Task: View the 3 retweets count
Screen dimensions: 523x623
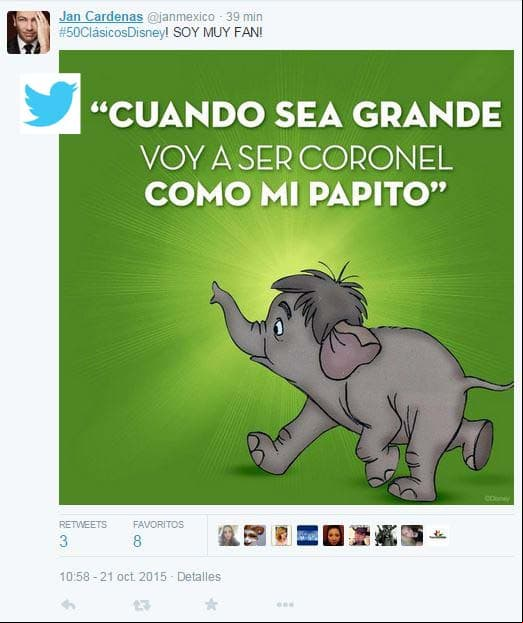Action: pos(63,541)
